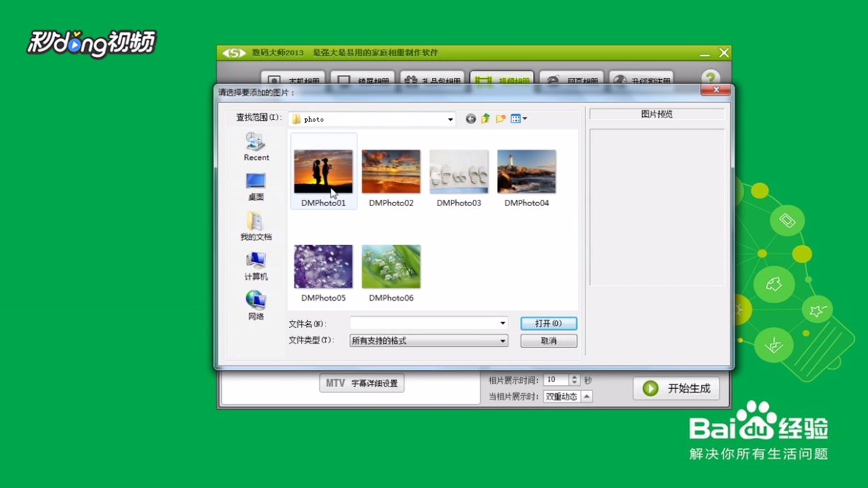Expand the 双重动态 dropdown
The image size is (868, 488).
pyautogui.click(x=586, y=397)
